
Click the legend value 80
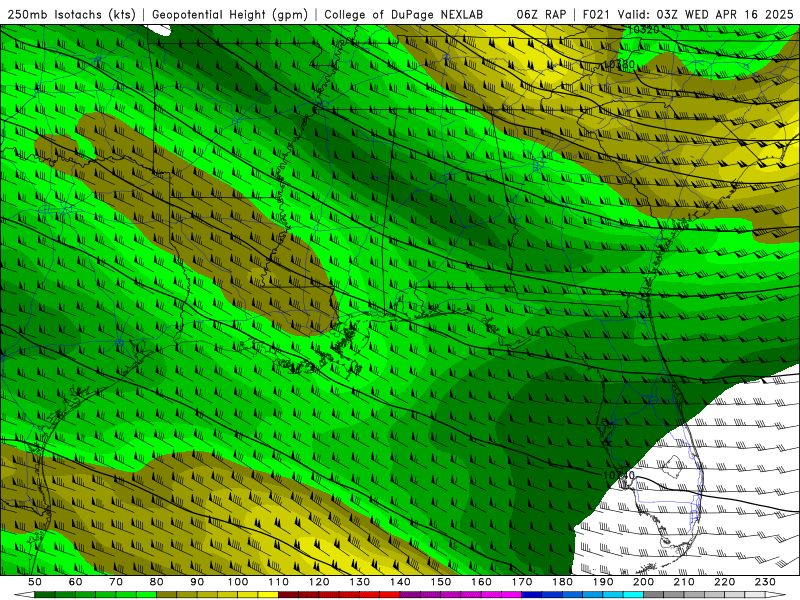(156, 582)
